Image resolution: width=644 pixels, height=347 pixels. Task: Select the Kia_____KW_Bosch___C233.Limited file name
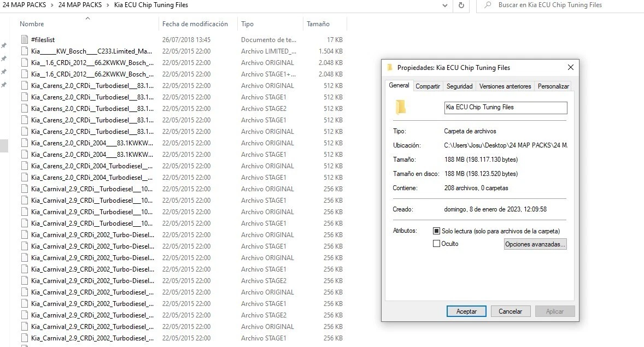(x=92, y=51)
